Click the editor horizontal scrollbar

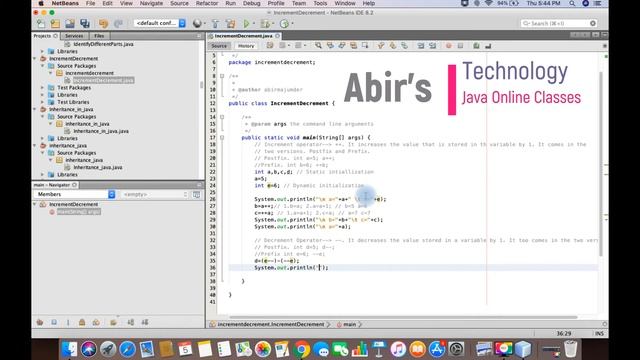(x=404, y=317)
